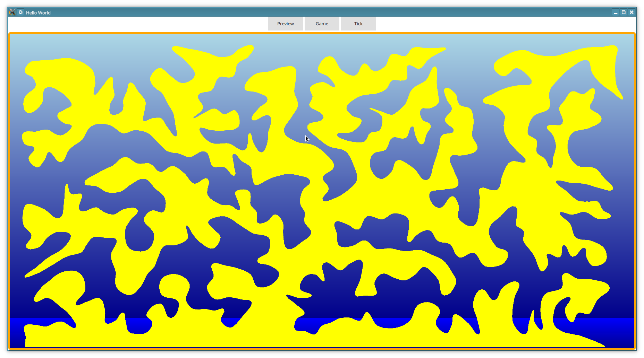Viewport: 644px width, 358px height.
Task: Click empty title bar area at center
Action: [x=322, y=12]
